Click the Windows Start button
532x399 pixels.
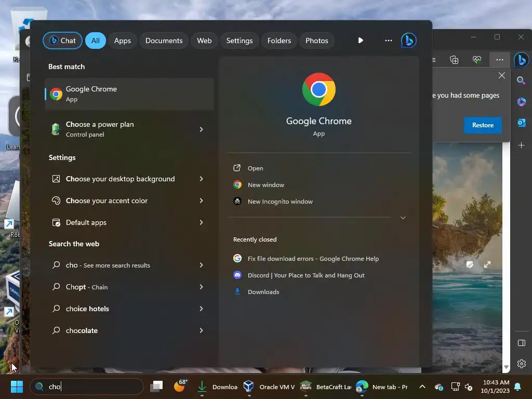pyautogui.click(x=17, y=387)
